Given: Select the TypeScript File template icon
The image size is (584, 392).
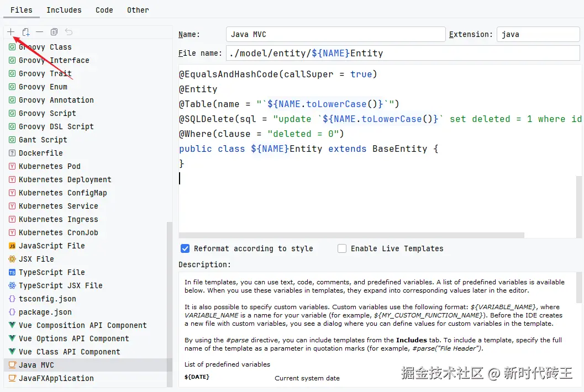Looking at the screenshot, I should (12, 273).
